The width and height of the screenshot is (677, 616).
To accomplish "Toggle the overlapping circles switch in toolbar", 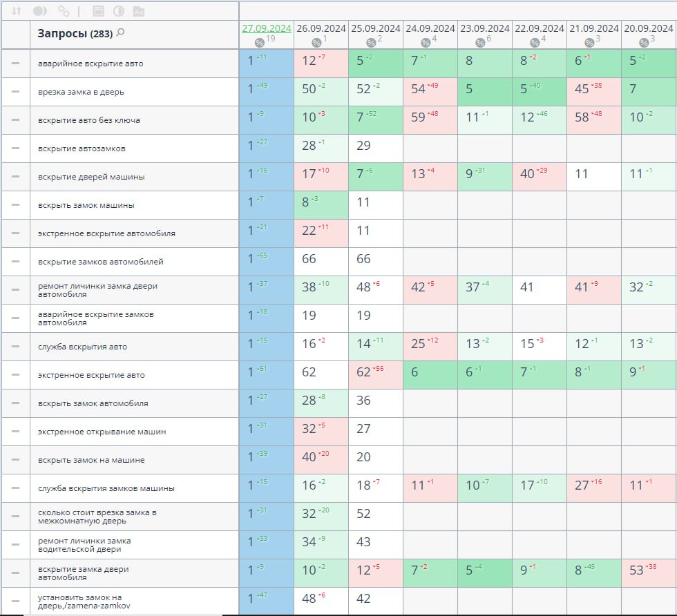I will click(40, 11).
